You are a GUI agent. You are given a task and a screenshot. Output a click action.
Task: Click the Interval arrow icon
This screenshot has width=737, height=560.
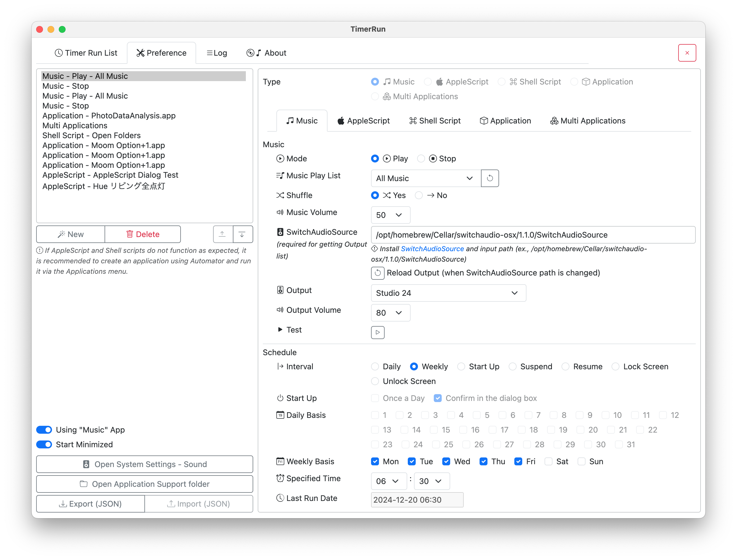[x=280, y=367]
